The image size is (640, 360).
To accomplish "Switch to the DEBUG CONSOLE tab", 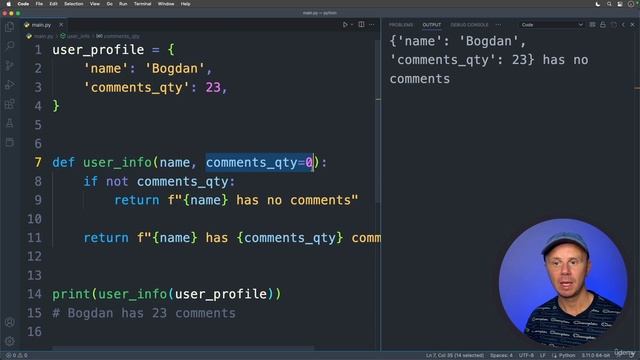I will click(x=469, y=25).
